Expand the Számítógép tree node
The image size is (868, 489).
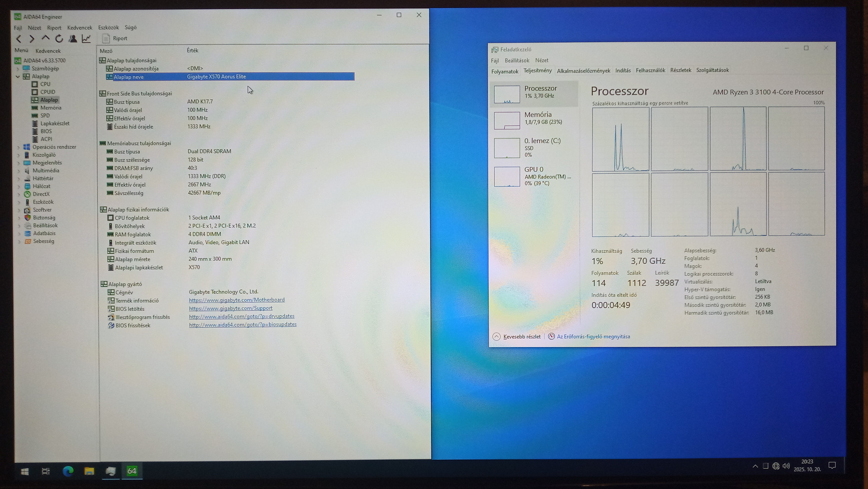[x=18, y=69]
